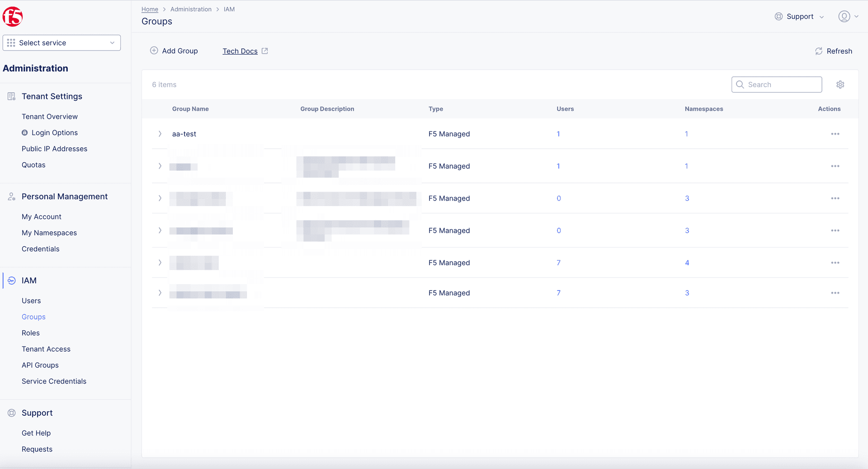Open the Select service dropdown
Screen dimensions: 868x469
tap(61, 43)
